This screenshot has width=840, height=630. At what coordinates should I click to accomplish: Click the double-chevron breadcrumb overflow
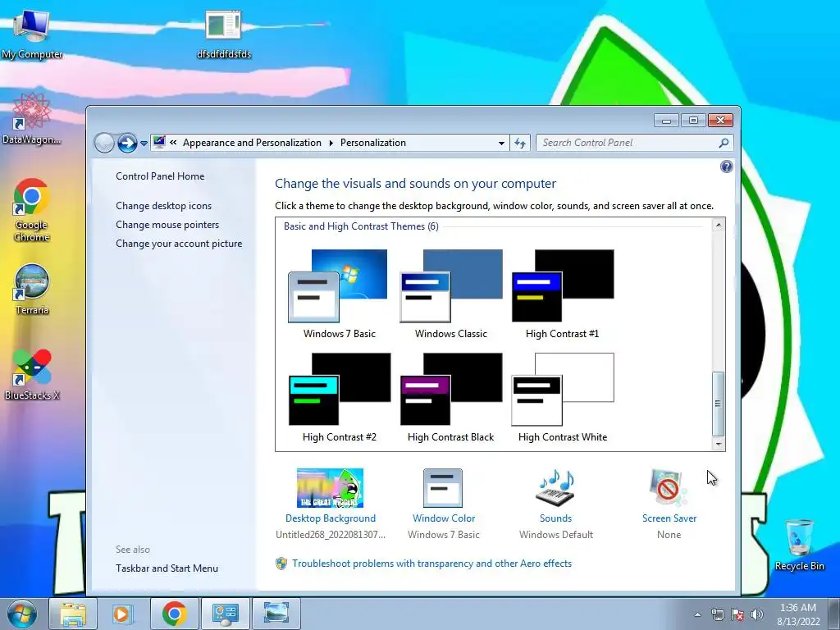pos(173,143)
